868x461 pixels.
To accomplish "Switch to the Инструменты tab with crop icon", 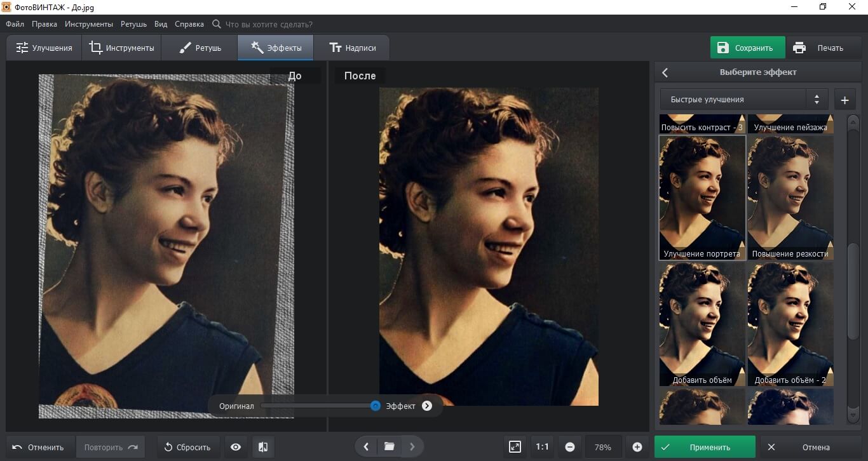I will (x=121, y=48).
